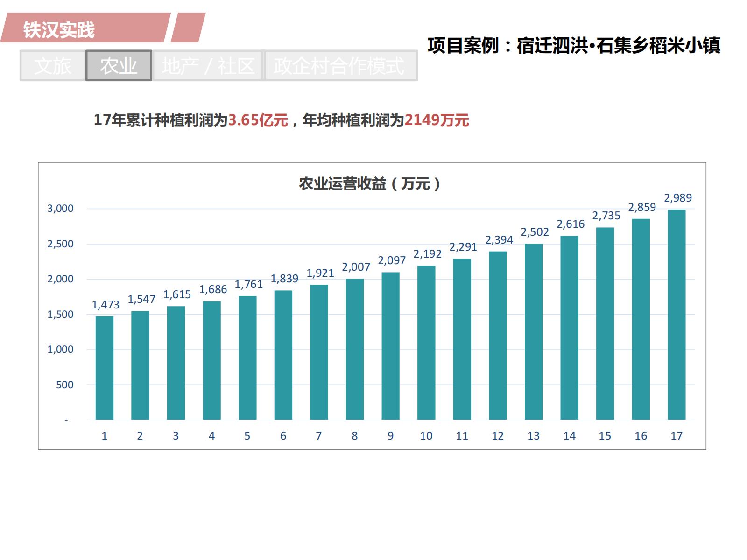Select the teal bar above x-axis 14

(x=569, y=328)
